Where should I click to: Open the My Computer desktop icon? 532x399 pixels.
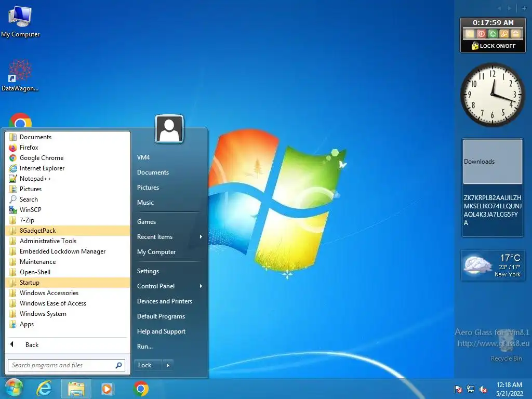click(20, 21)
